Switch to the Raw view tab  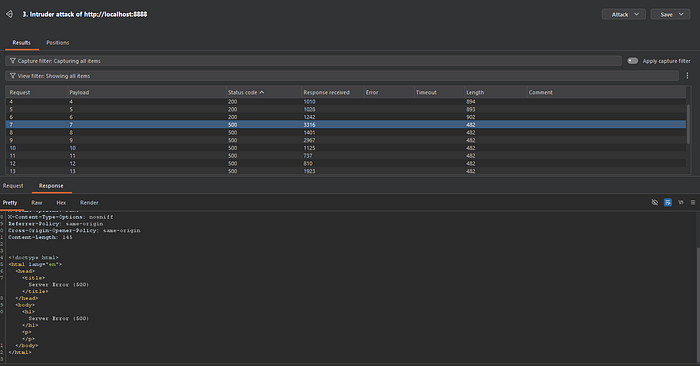[37, 203]
